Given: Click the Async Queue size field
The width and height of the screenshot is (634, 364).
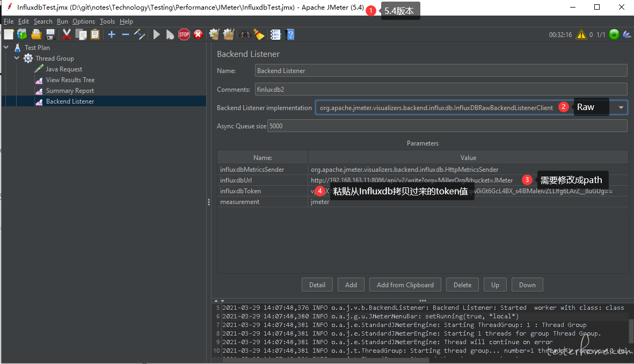Looking at the screenshot, I should 447,126.
